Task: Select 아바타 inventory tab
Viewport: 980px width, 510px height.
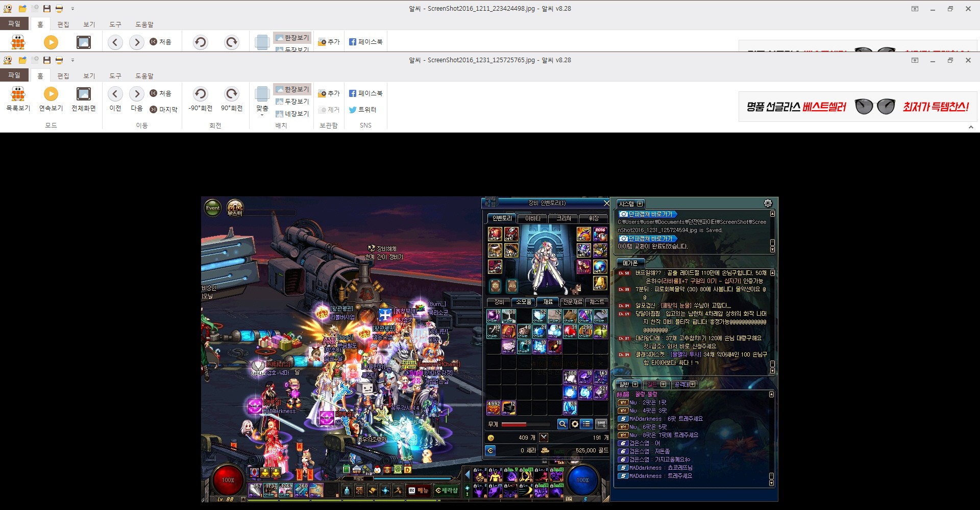Action: coord(533,218)
